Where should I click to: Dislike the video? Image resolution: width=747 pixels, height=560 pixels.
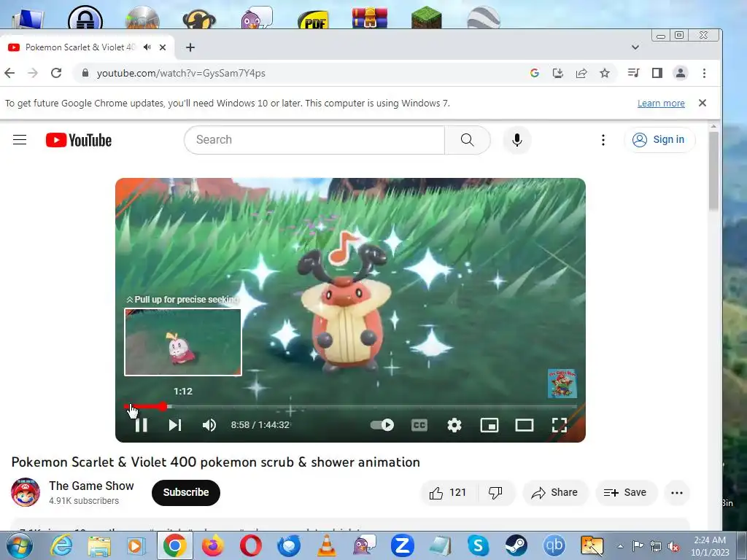click(495, 492)
